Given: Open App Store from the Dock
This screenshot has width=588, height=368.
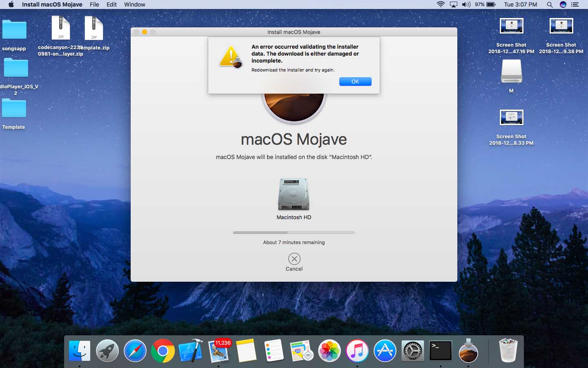Looking at the screenshot, I should [385, 351].
